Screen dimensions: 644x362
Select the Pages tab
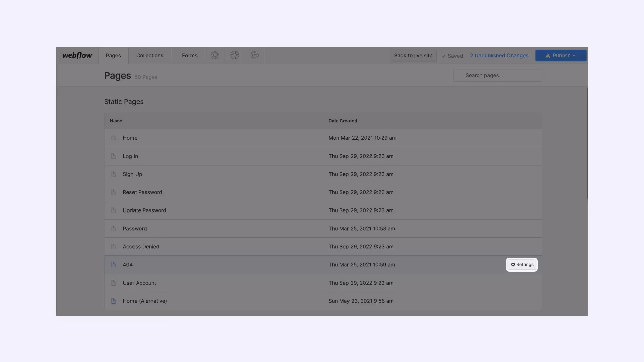coord(113,56)
